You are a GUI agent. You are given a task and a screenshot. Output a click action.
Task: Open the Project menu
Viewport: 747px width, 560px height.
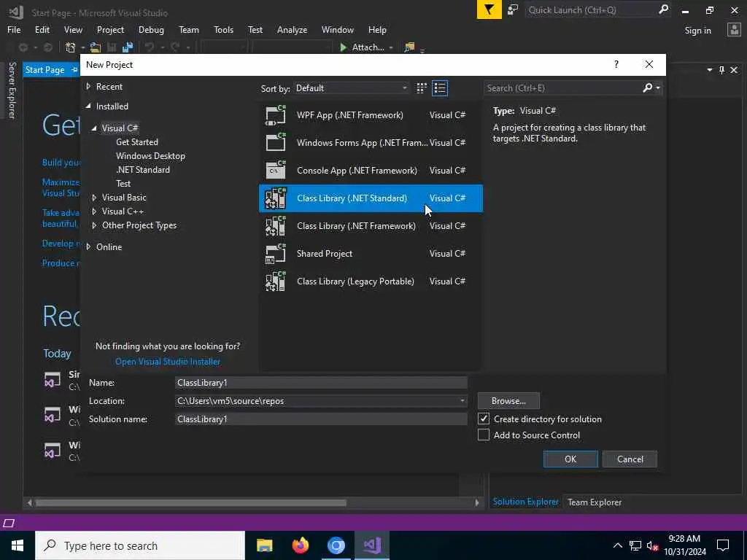[x=110, y=29]
